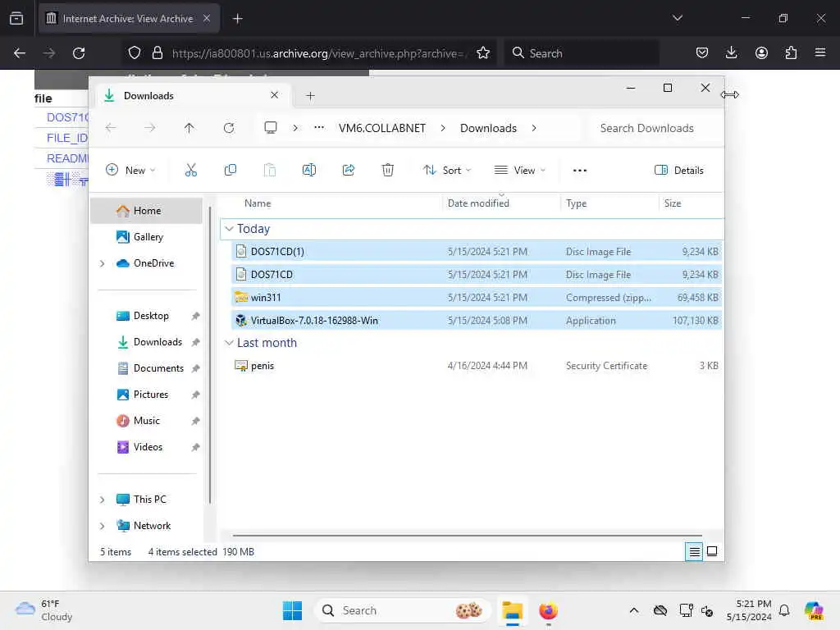The height and width of the screenshot is (630, 840).
Task: Click the Cut scissors icon in Explorer toolbar
Action: 190,171
